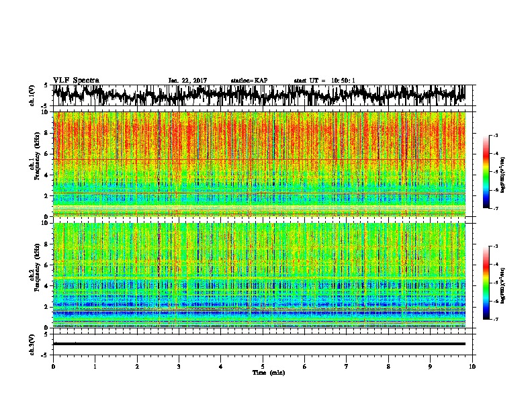532x411 pixels.
Task: Click the ch.1 frequency axis "4" tick label
Action: coord(46,175)
